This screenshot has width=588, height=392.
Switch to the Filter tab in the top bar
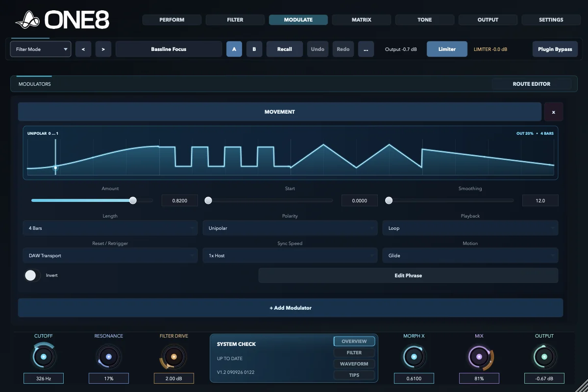pos(235,20)
